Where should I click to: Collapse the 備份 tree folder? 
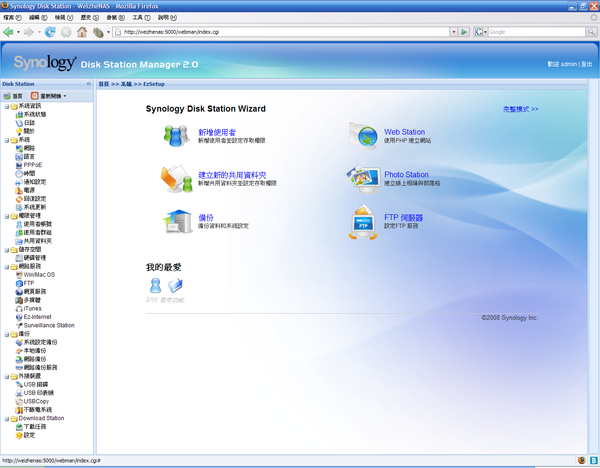coord(7,334)
